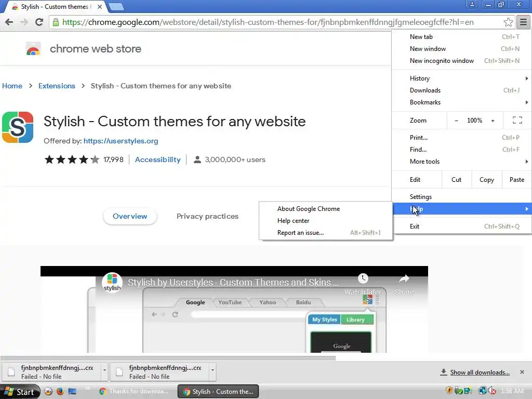The width and height of the screenshot is (532, 399).
Task: Open Settings from the Chrome menu
Action: [x=462, y=197]
